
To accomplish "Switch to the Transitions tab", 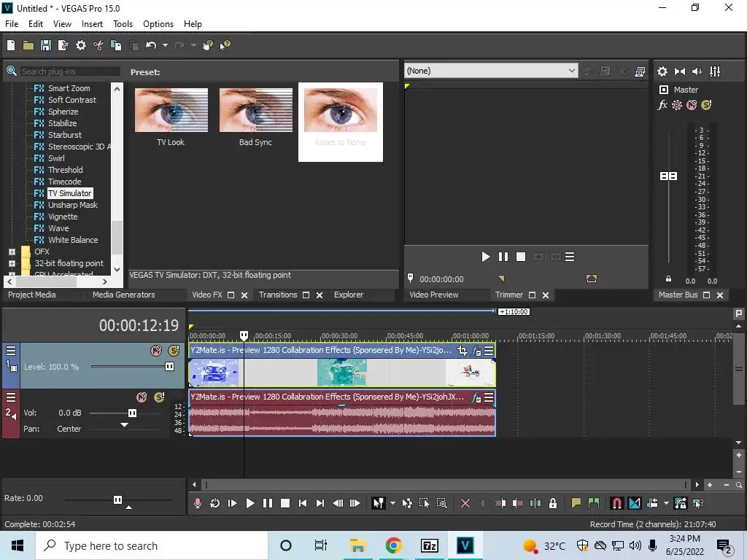I will [278, 295].
